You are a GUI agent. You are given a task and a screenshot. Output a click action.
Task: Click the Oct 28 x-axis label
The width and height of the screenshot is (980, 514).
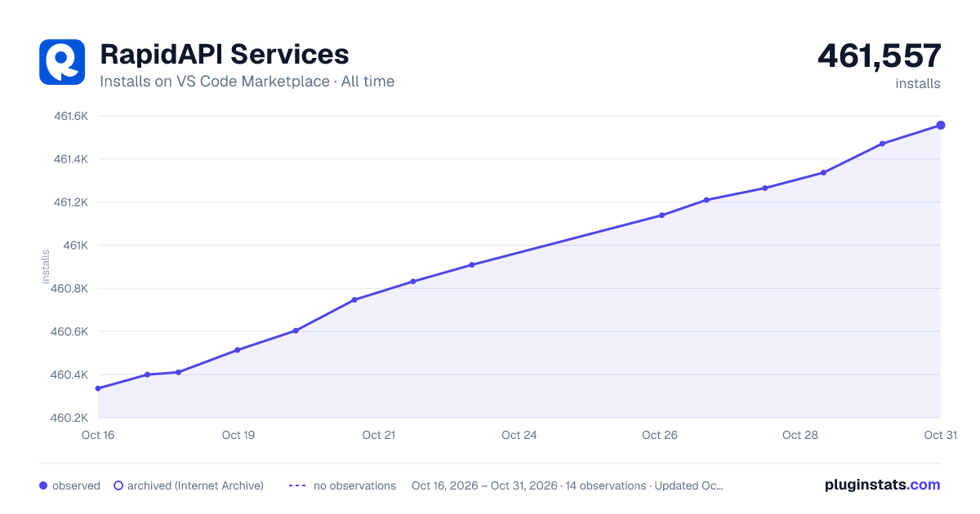(x=800, y=435)
